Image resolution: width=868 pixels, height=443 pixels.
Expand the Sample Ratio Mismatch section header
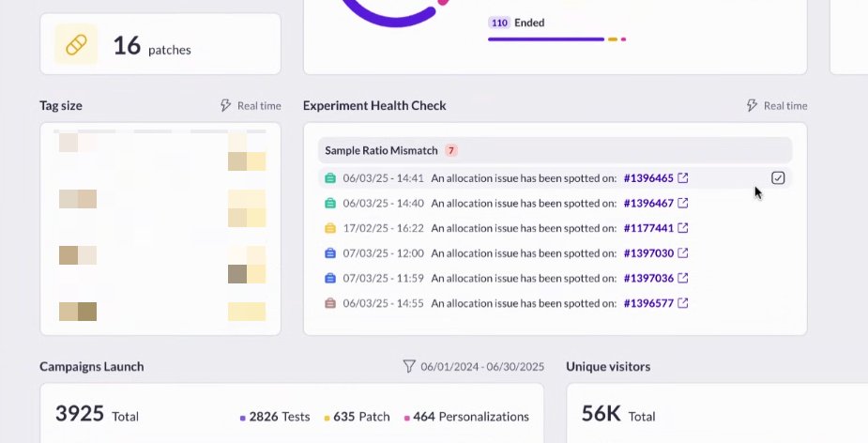555,150
